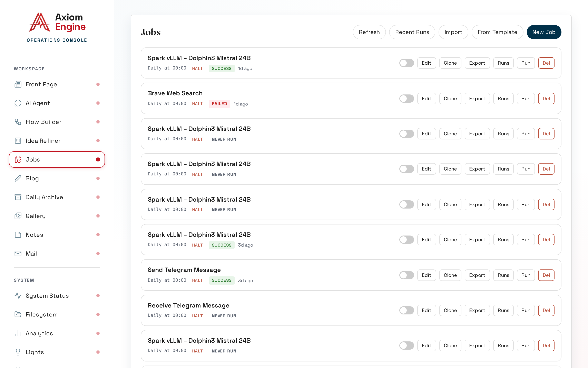The height and width of the screenshot is (368, 588).
Task: Delete the Spark vLLM job run 1d ago
Action: tap(546, 63)
